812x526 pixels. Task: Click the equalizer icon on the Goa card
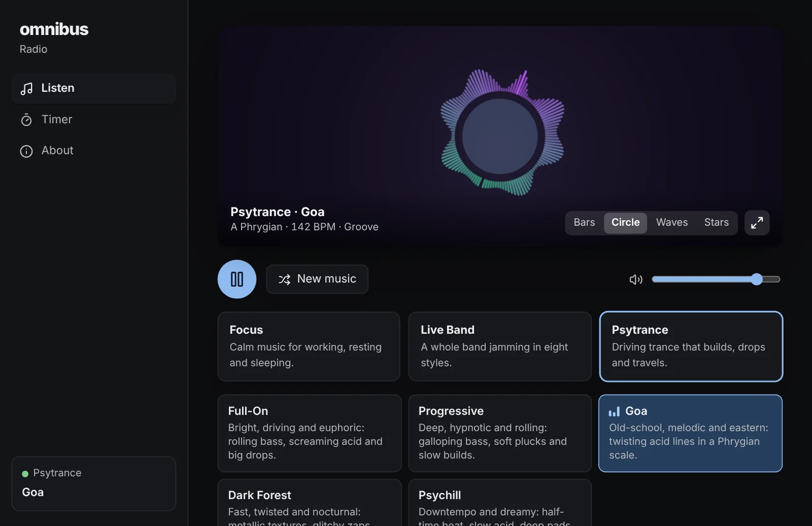tap(614, 411)
